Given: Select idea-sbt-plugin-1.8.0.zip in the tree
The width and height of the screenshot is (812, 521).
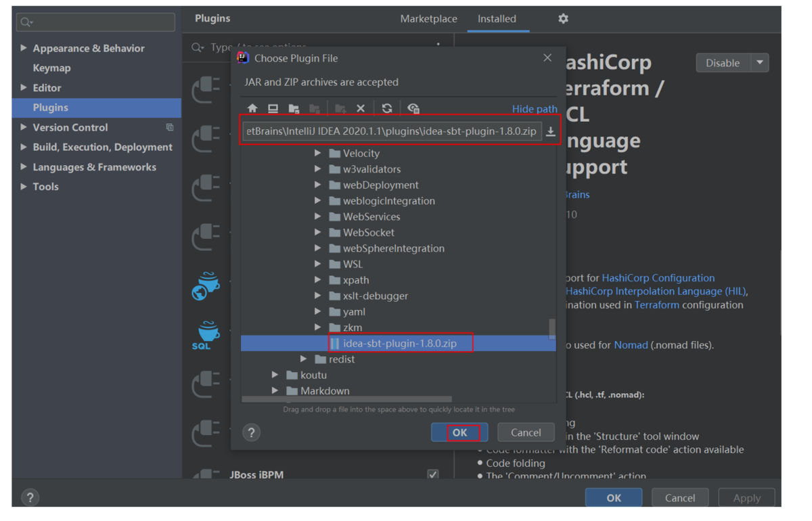Looking at the screenshot, I should (399, 344).
